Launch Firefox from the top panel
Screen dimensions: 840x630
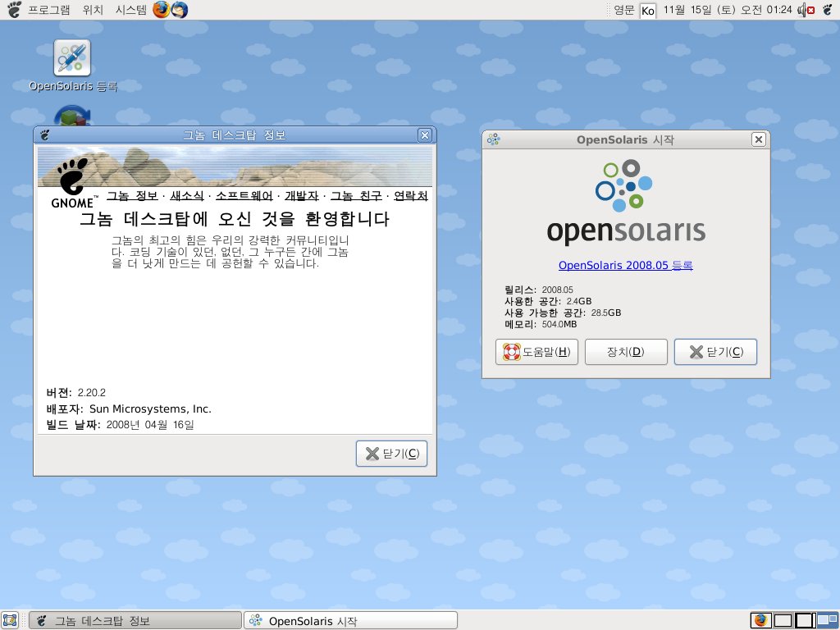pyautogui.click(x=161, y=10)
